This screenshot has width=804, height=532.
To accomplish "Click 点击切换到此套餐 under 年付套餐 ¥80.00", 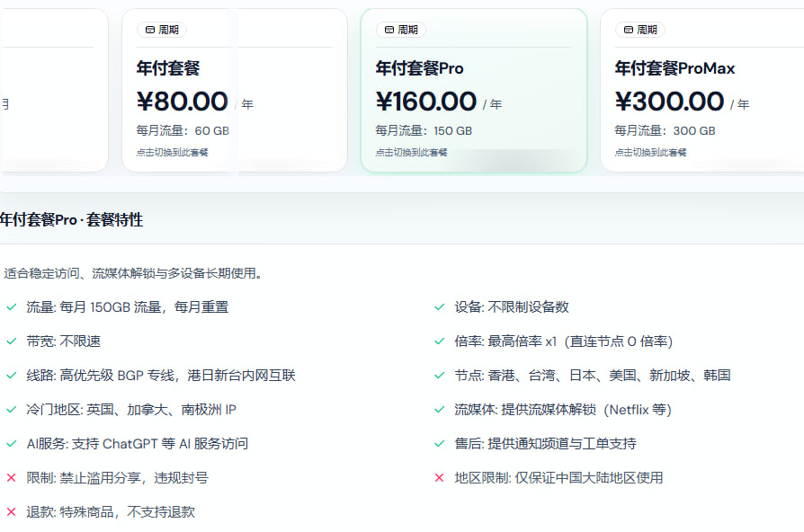I will pos(173,153).
